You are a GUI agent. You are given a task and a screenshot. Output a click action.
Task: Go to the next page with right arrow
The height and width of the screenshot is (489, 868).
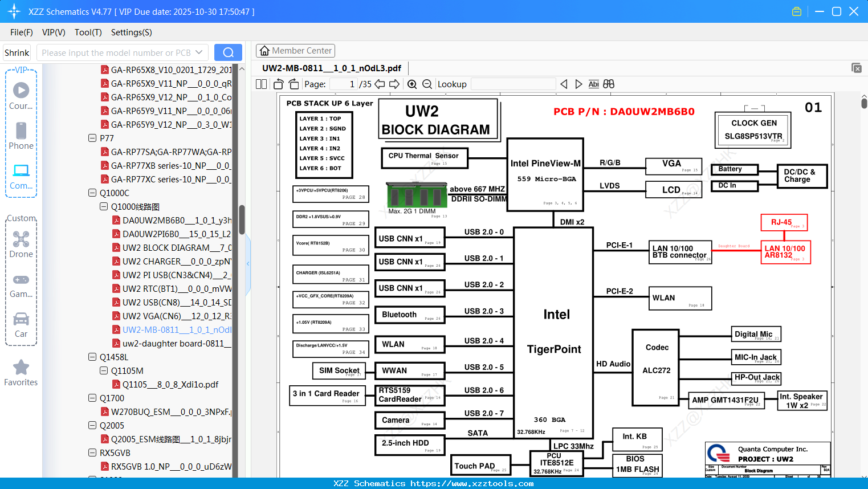[394, 84]
